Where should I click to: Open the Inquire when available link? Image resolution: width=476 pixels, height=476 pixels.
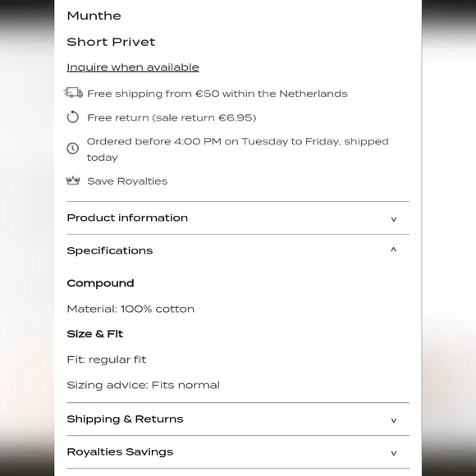tap(133, 67)
